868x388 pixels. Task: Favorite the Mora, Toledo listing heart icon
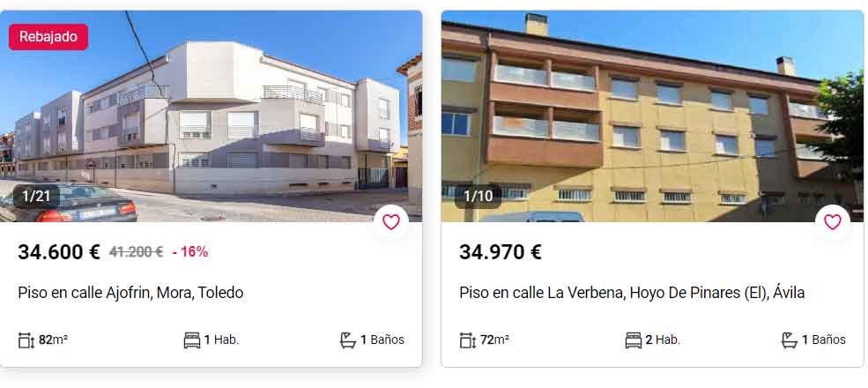pos(391,222)
